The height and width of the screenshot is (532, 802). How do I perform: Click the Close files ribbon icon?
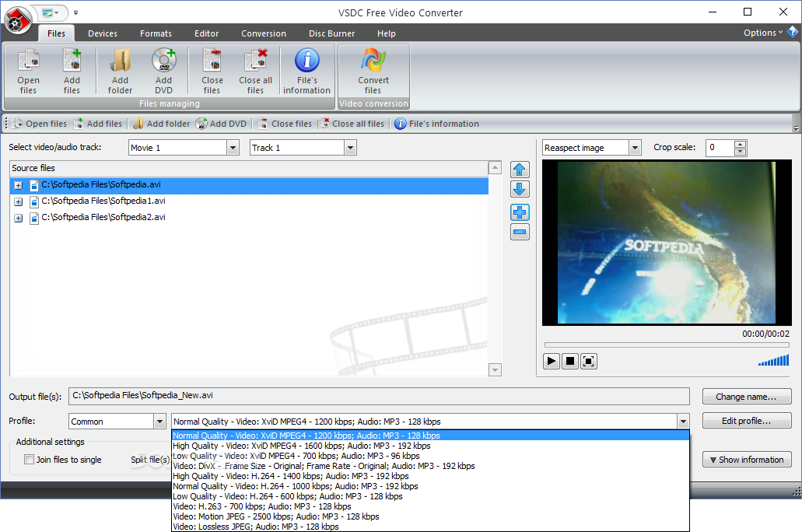point(212,71)
